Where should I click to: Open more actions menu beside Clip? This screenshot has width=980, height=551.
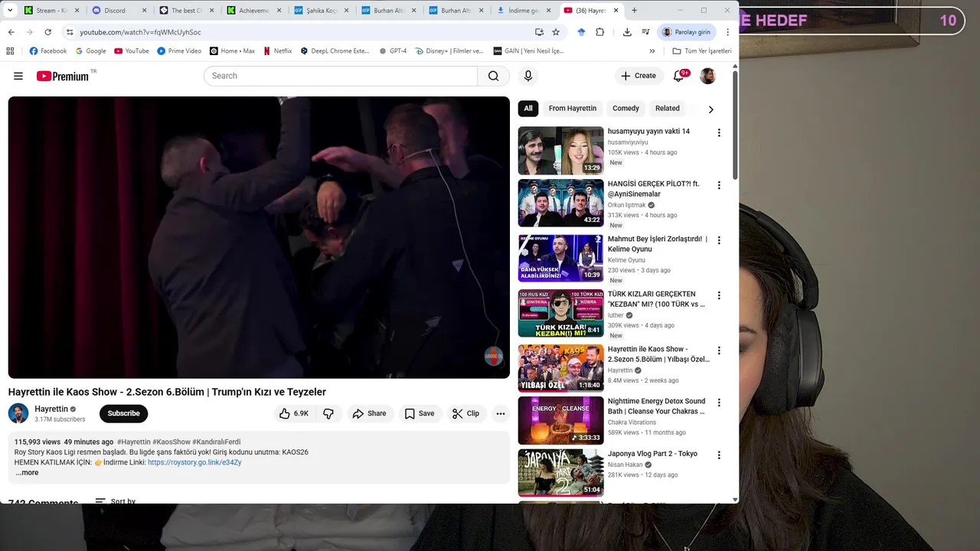(x=500, y=413)
